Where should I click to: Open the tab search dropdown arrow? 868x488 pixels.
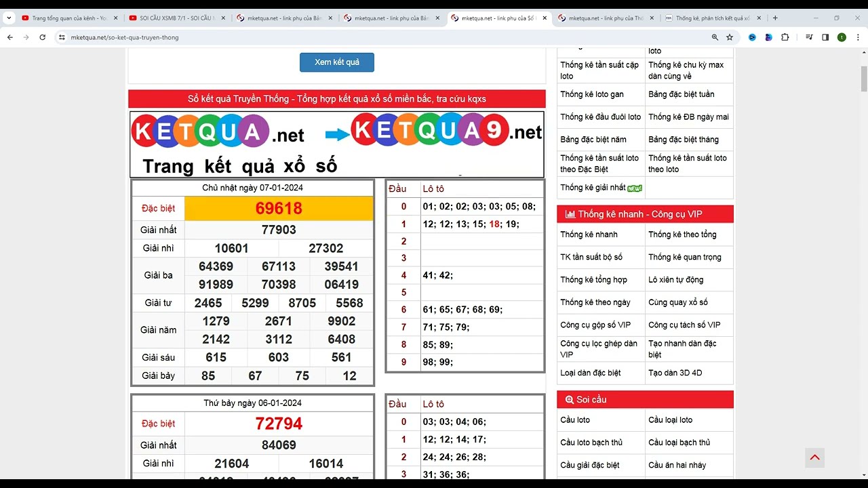pos(9,18)
